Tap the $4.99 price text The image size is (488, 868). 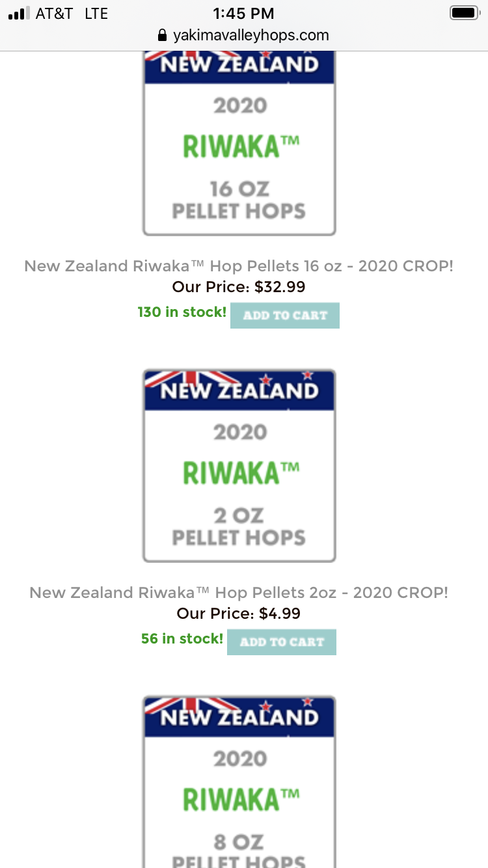[x=280, y=614]
